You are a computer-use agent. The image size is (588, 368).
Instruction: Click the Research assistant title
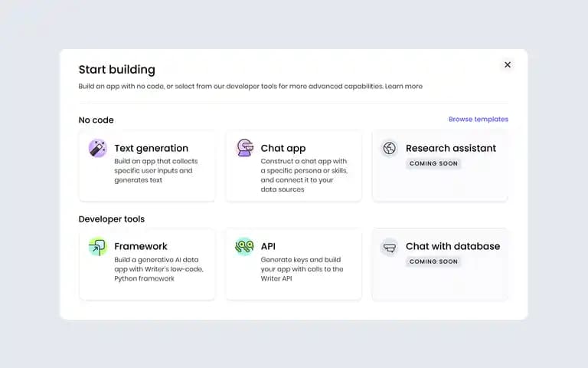451,148
